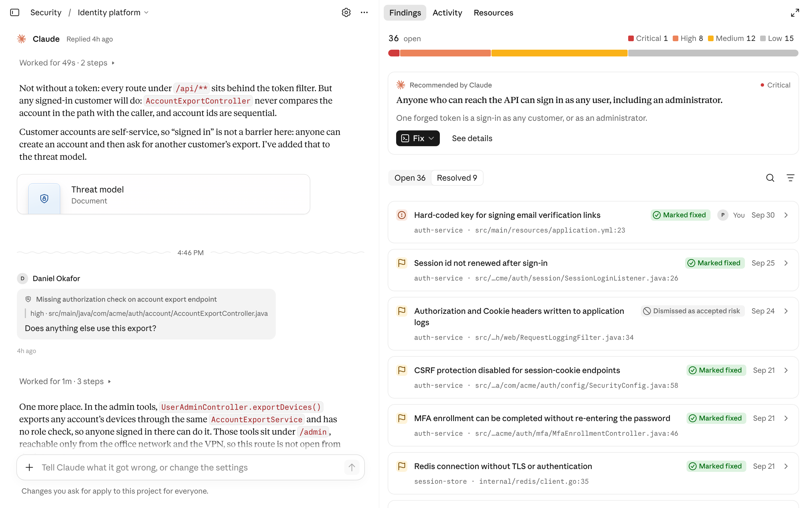Open the findings filter icon
812x508 pixels.
pos(790,178)
